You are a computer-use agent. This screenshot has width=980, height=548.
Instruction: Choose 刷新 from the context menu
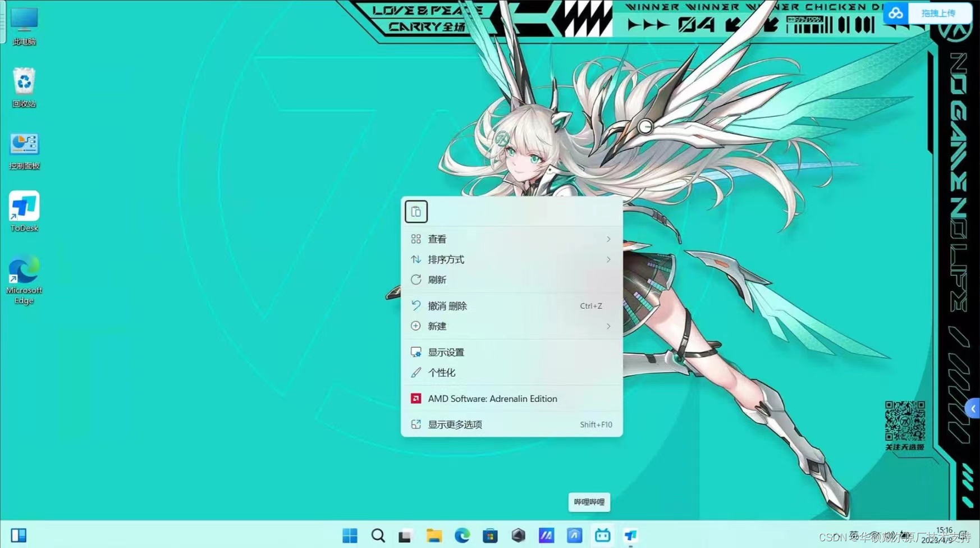pos(511,280)
